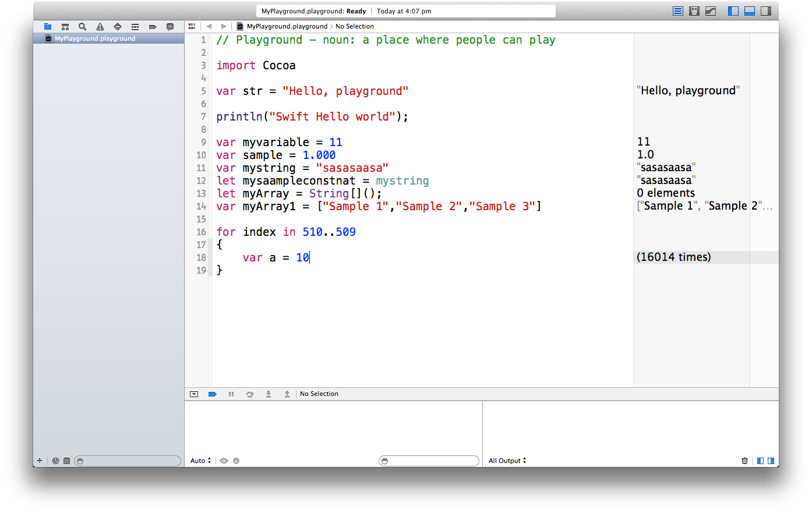
Task: Open the Breakpoint navigator flag icon
Action: point(152,26)
